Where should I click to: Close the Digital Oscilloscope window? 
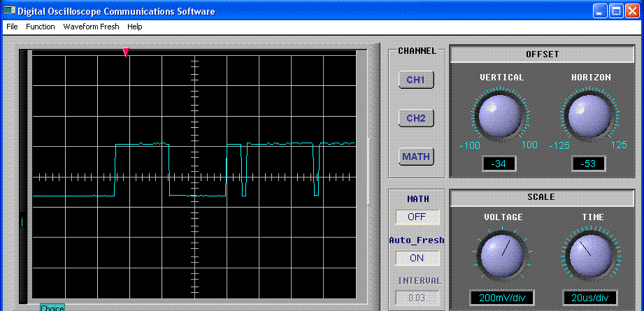pyautogui.click(x=631, y=11)
